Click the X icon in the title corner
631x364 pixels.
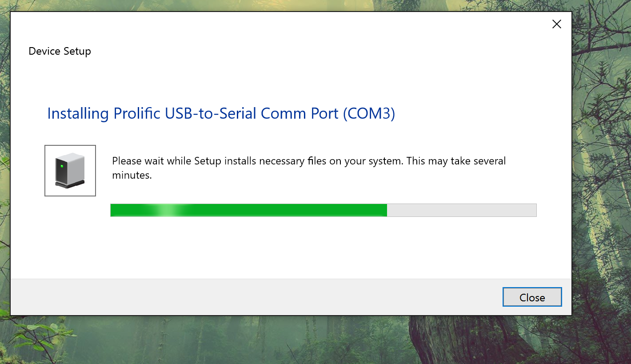[x=556, y=24]
